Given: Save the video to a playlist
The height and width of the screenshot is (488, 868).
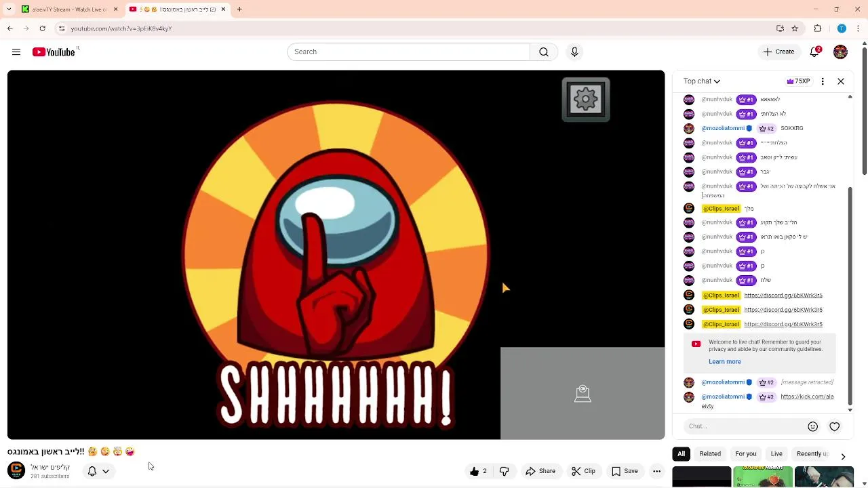Looking at the screenshot, I should (625, 471).
